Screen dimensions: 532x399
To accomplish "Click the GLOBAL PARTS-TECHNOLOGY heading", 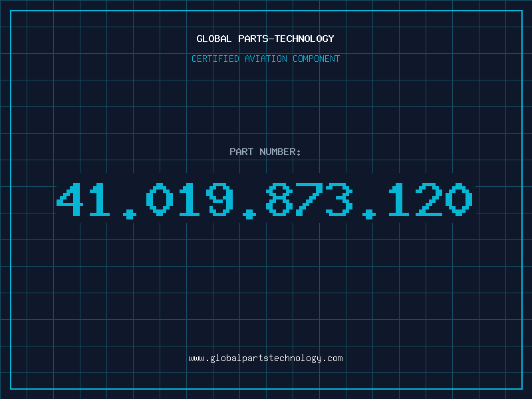I will pos(265,39).
